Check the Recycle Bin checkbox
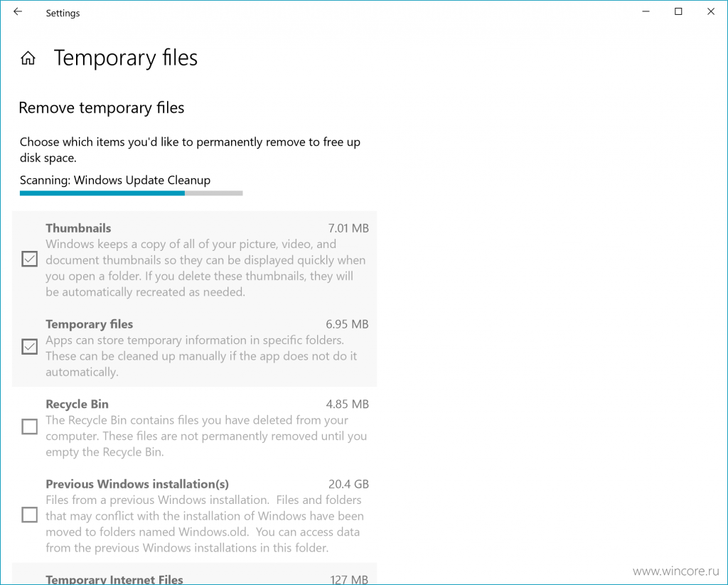The width and height of the screenshot is (728, 585). pyautogui.click(x=30, y=426)
